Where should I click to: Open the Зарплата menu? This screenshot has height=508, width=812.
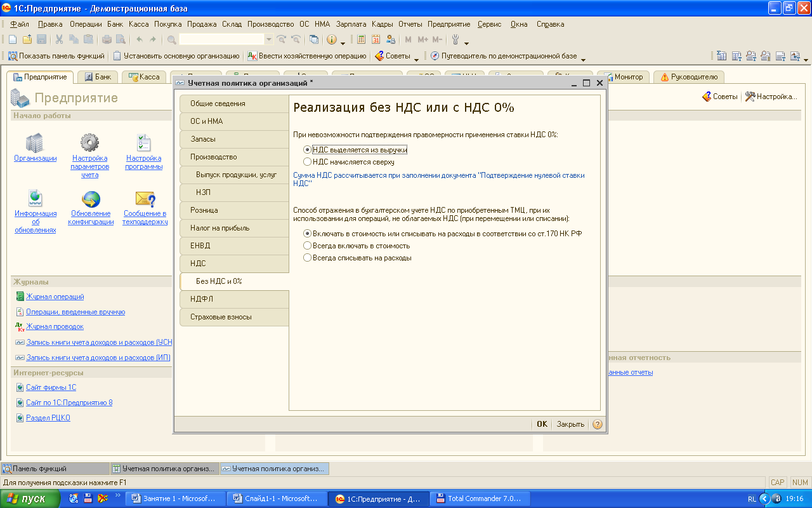pos(351,24)
